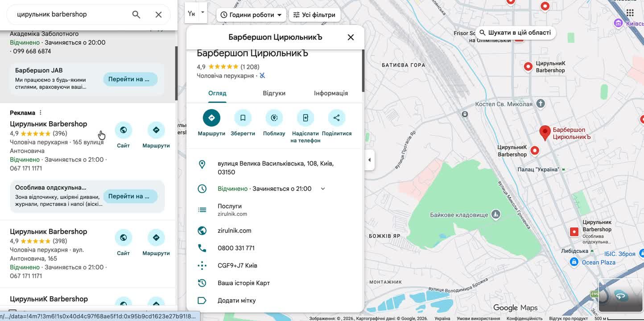Click the Палац "Україна" label on map
The image size is (644, 321).
(538, 169)
